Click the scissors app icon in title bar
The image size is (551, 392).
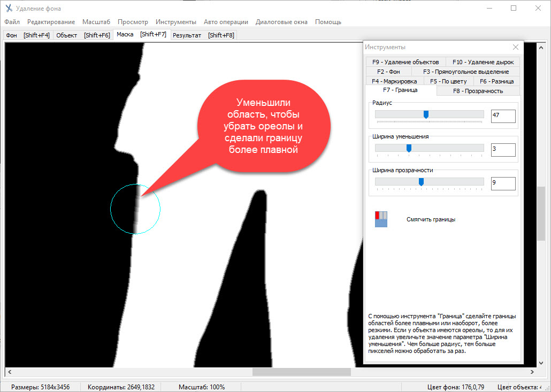tap(9, 8)
